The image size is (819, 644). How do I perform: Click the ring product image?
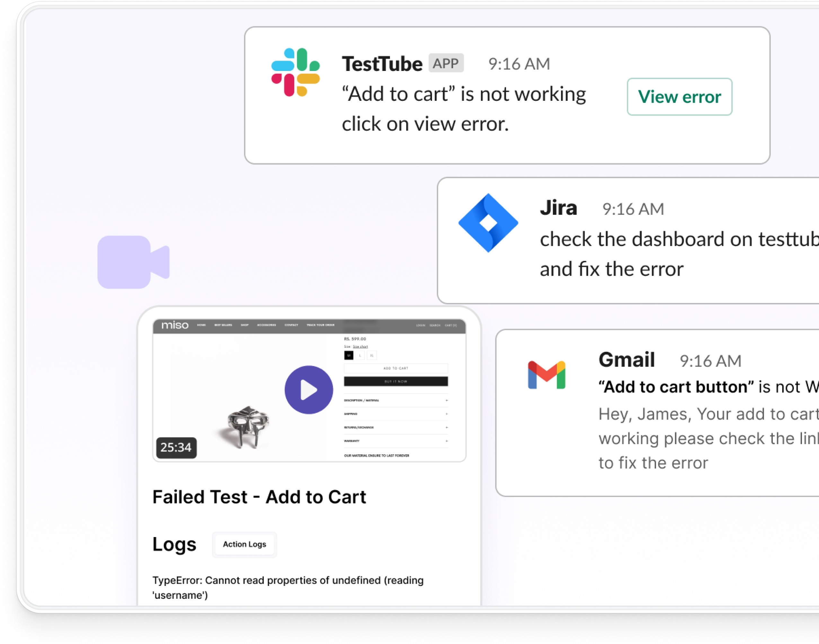tap(248, 427)
